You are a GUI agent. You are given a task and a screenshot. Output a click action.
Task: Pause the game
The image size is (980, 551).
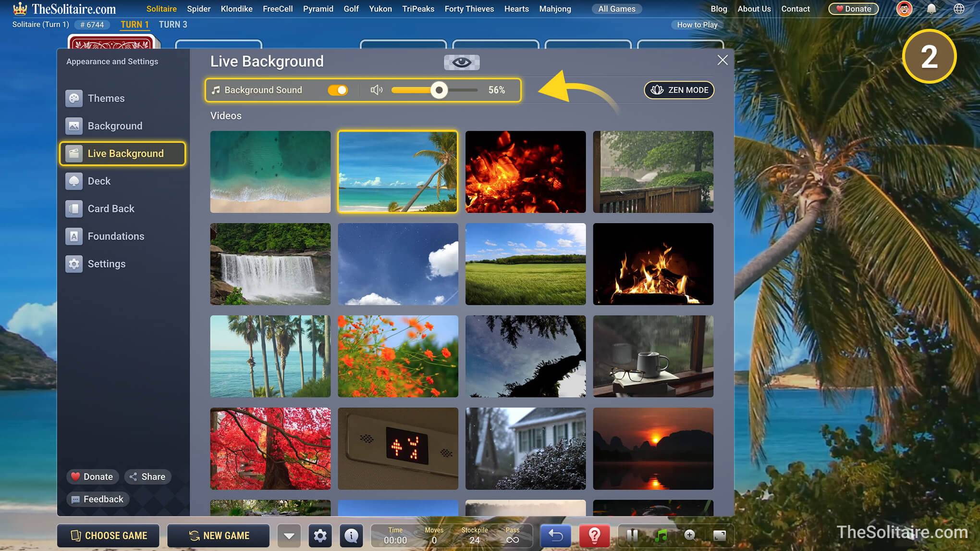[x=632, y=536]
